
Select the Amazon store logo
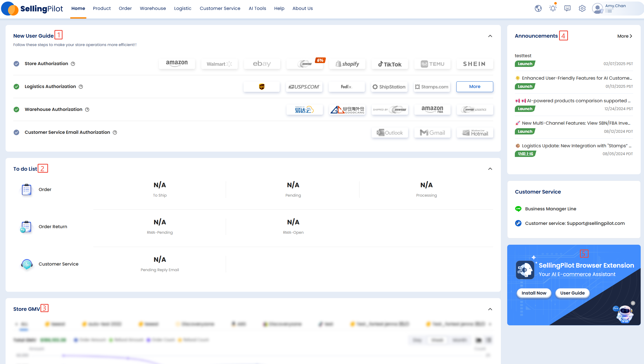[x=177, y=64]
